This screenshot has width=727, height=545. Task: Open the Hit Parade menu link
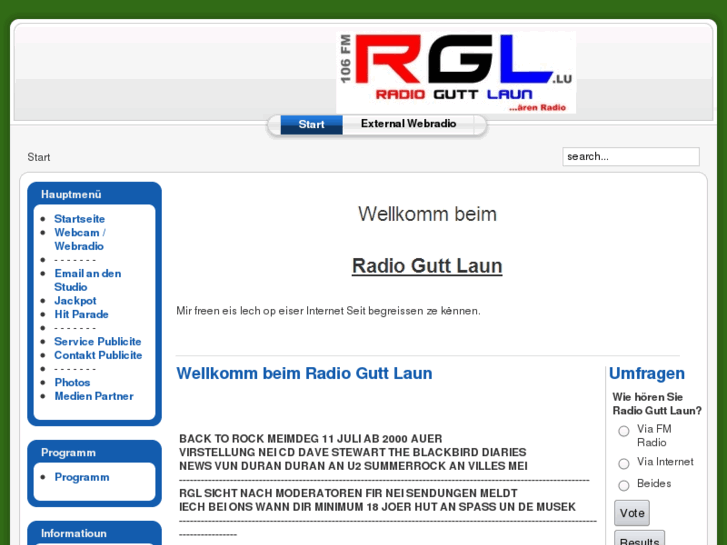(x=81, y=314)
